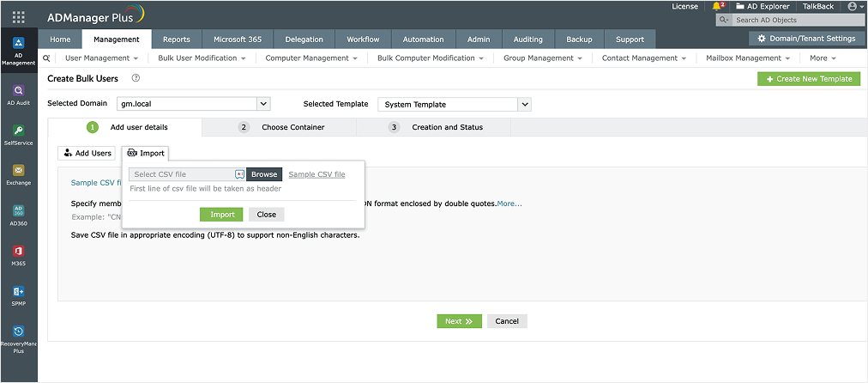Viewport: 868px width, 383px height.
Task: Click the notifications bell icon
Action: [717, 7]
